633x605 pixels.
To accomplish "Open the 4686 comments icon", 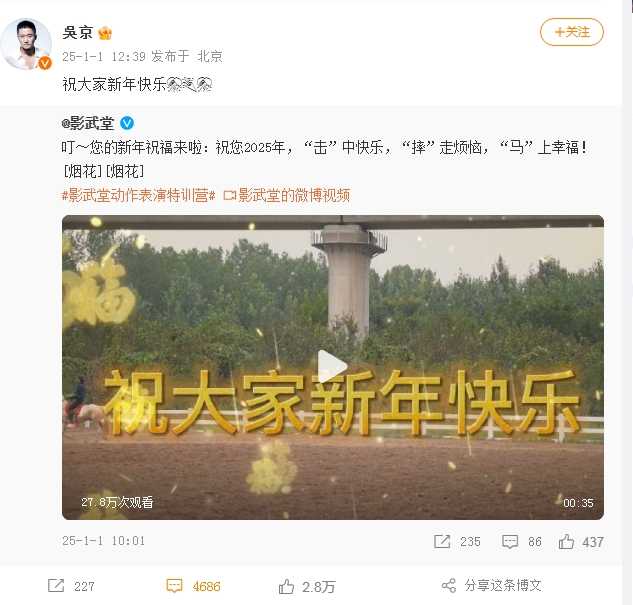I will pyautogui.click(x=174, y=586).
